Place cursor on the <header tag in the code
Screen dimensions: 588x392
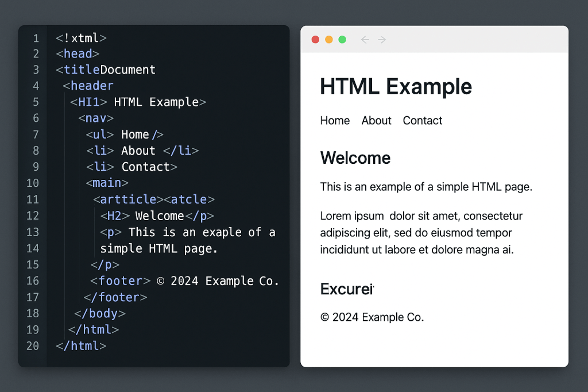88,86
